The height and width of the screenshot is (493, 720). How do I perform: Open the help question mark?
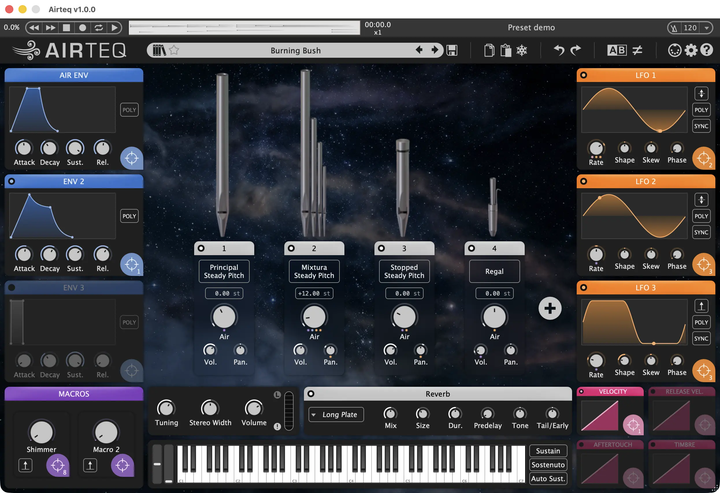[706, 50]
